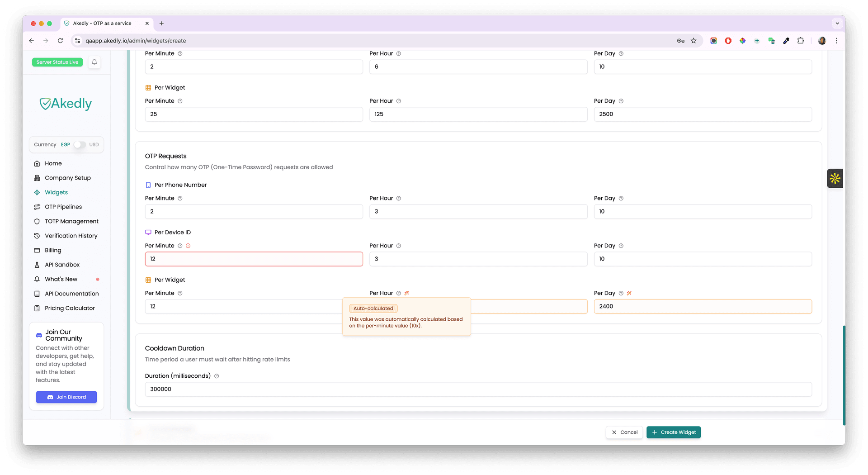Launch the API Sandbox
This screenshot has width=868, height=475.
62,265
